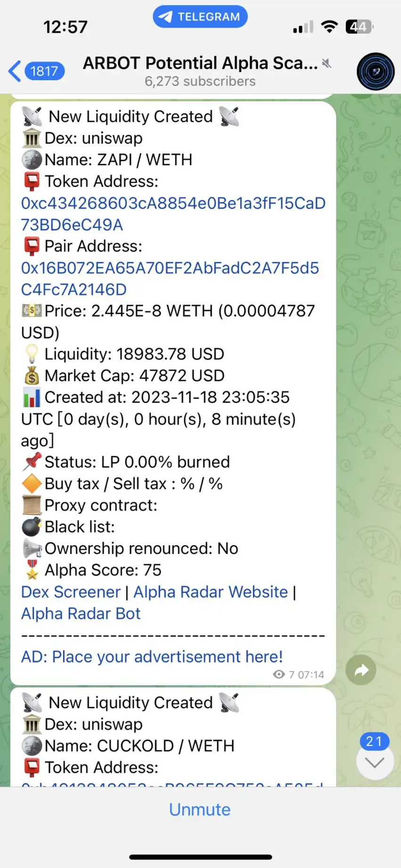This screenshot has height=868, width=401.
Task: Open the ARBOT channel profile picture
Action: pos(375,72)
